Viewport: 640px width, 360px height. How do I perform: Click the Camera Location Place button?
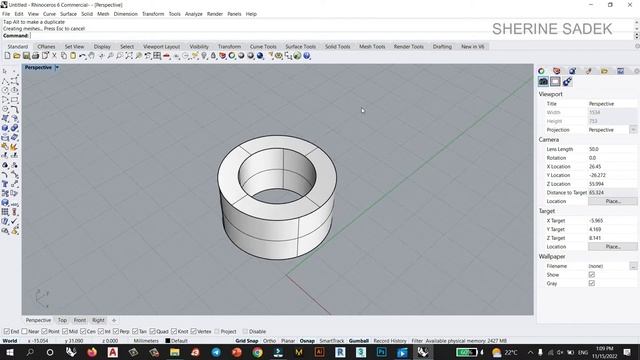[613, 201]
